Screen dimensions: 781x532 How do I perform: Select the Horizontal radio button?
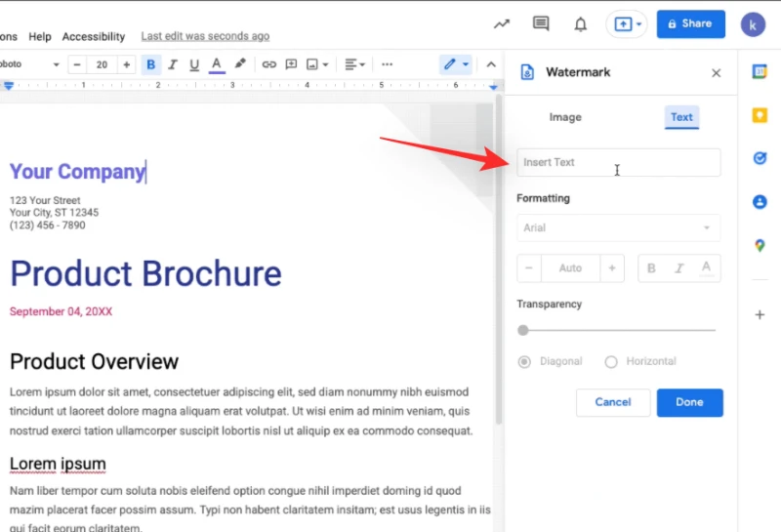(611, 361)
